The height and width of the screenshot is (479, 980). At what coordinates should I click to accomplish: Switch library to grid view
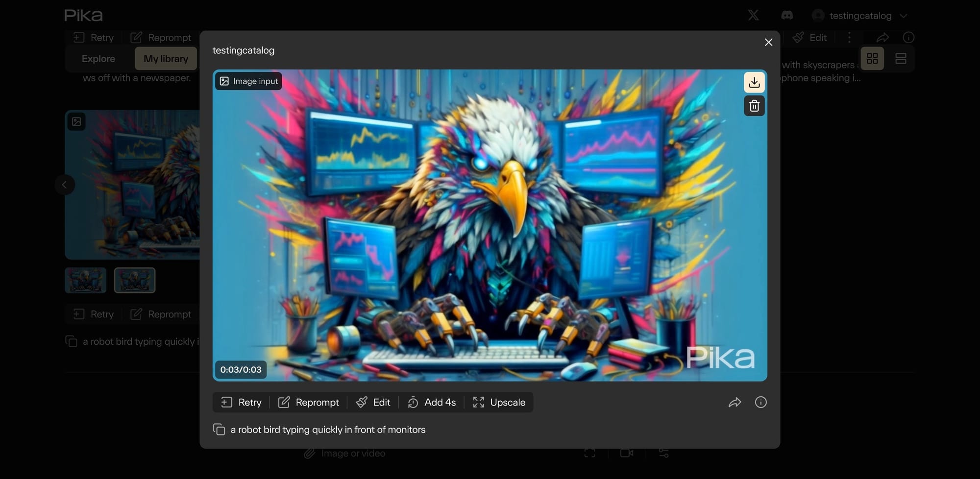pos(872,59)
